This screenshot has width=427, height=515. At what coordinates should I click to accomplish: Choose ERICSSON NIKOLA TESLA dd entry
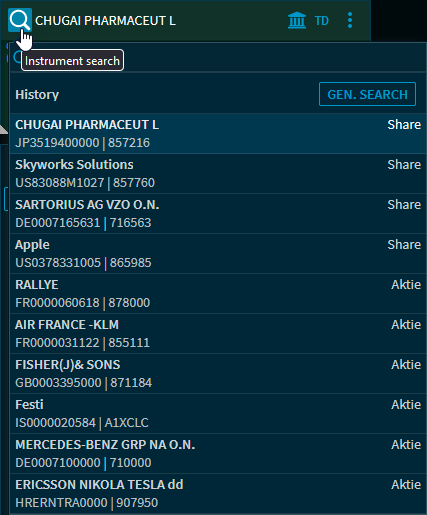pos(218,493)
